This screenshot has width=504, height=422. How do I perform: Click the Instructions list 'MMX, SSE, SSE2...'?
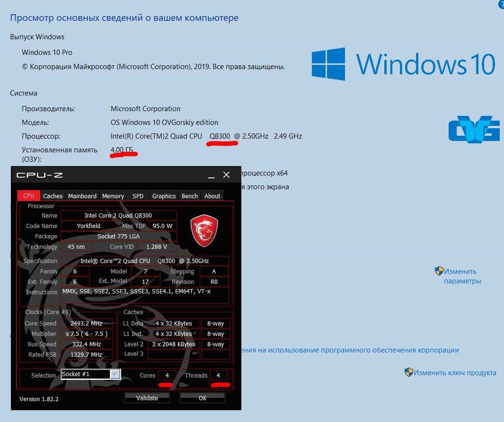coord(145,295)
